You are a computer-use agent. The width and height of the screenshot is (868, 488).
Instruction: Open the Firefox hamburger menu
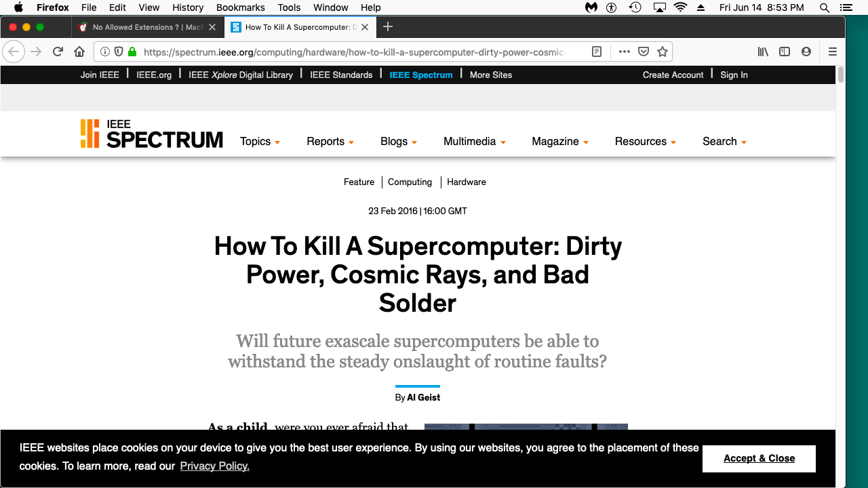[833, 52]
